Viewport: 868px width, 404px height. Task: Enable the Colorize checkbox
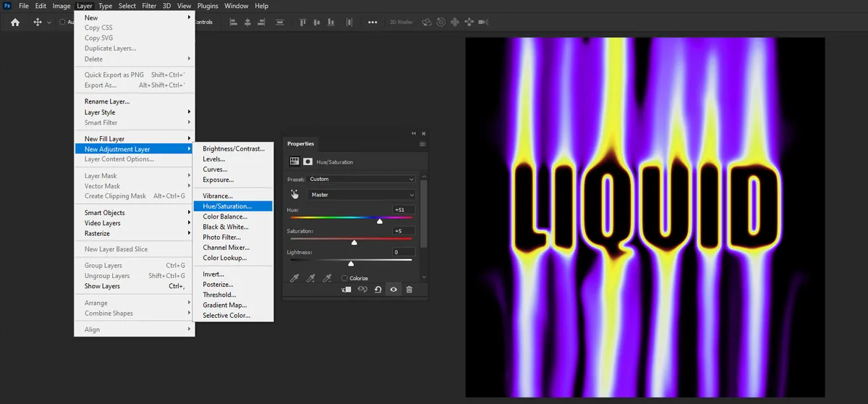click(x=344, y=278)
